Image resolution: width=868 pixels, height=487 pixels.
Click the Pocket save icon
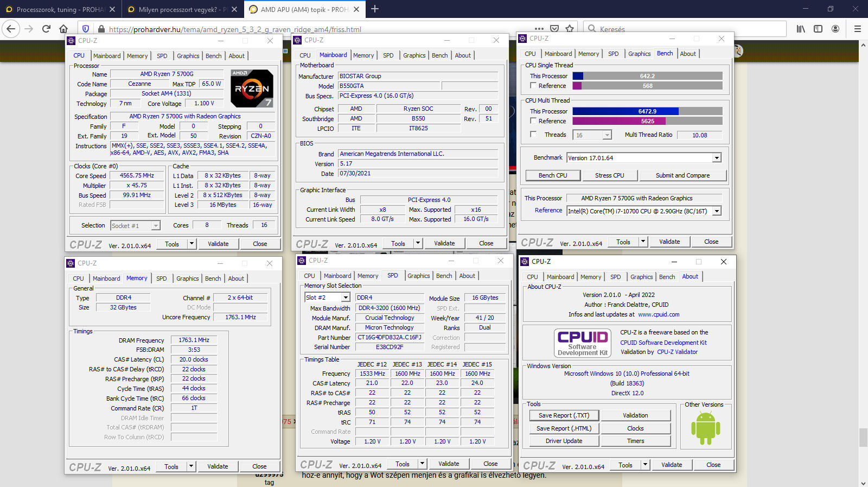[554, 29]
